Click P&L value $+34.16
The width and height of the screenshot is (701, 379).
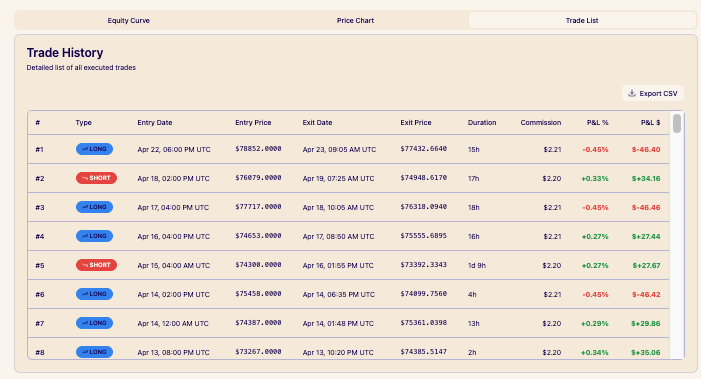(646, 178)
